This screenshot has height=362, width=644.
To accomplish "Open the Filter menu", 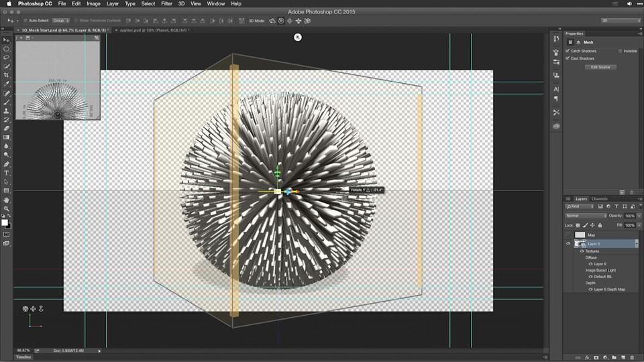I will pos(166,4).
